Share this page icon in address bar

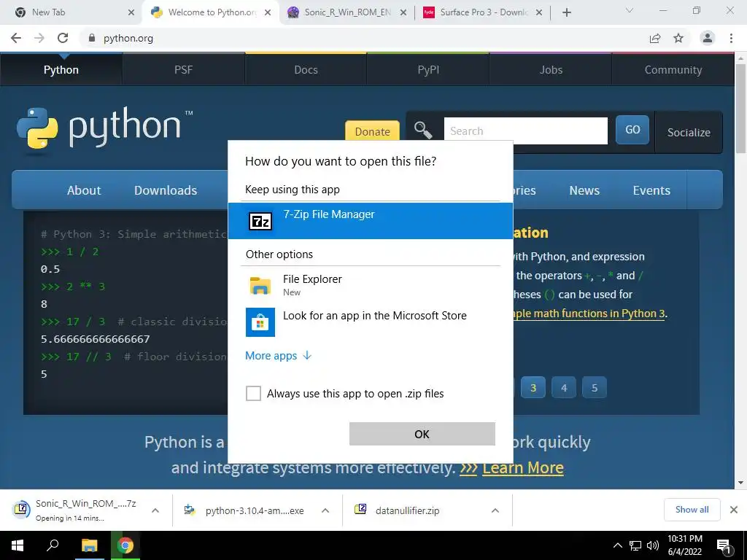[x=655, y=38]
